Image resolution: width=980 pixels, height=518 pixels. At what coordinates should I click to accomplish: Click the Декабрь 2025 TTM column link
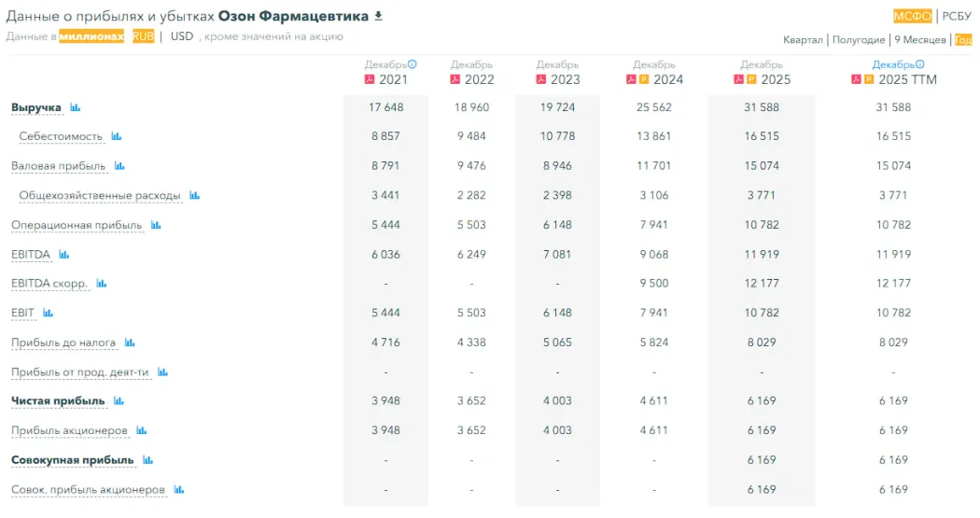(x=893, y=64)
